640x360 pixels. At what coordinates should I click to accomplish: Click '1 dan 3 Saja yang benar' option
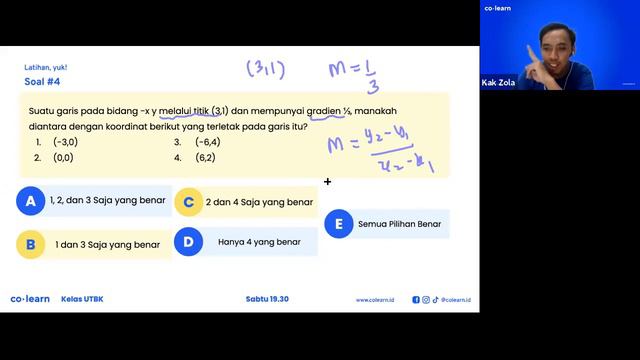pyautogui.click(x=108, y=245)
